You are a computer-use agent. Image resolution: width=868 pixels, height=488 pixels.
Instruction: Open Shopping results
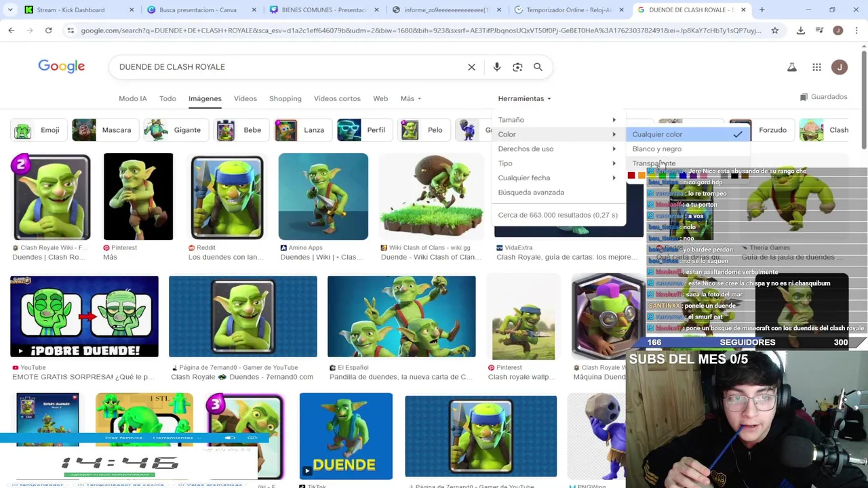coord(285,99)
